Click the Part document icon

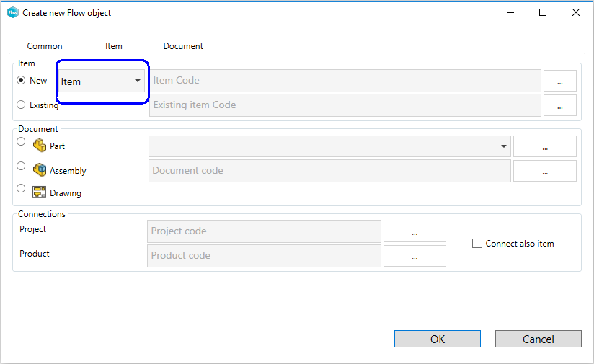(40, 146)
